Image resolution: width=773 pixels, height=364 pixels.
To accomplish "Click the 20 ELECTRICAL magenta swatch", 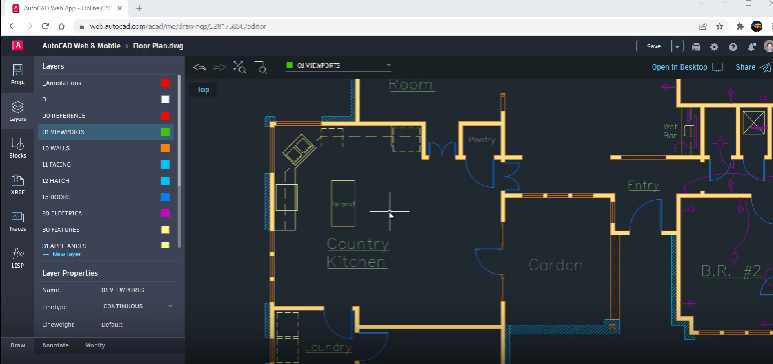I will (x=165, y=214).
